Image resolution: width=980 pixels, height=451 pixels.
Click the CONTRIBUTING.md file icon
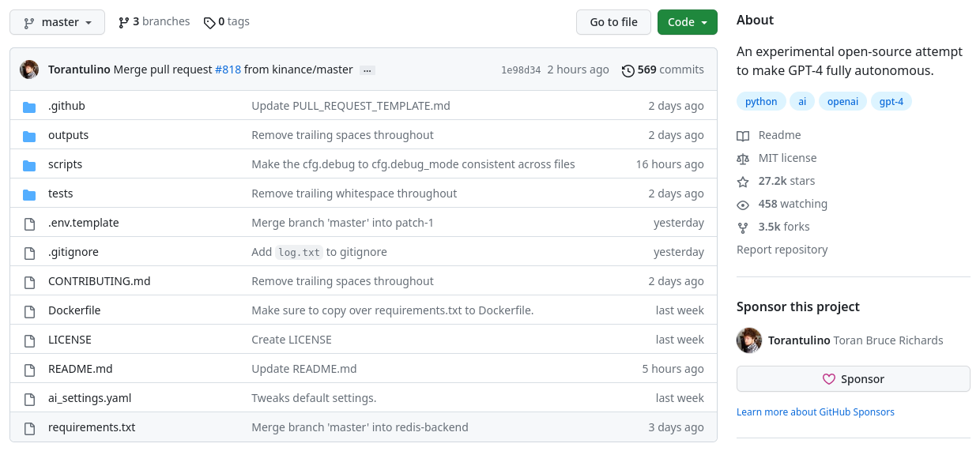pyautogui.click(x=30, y=282)
